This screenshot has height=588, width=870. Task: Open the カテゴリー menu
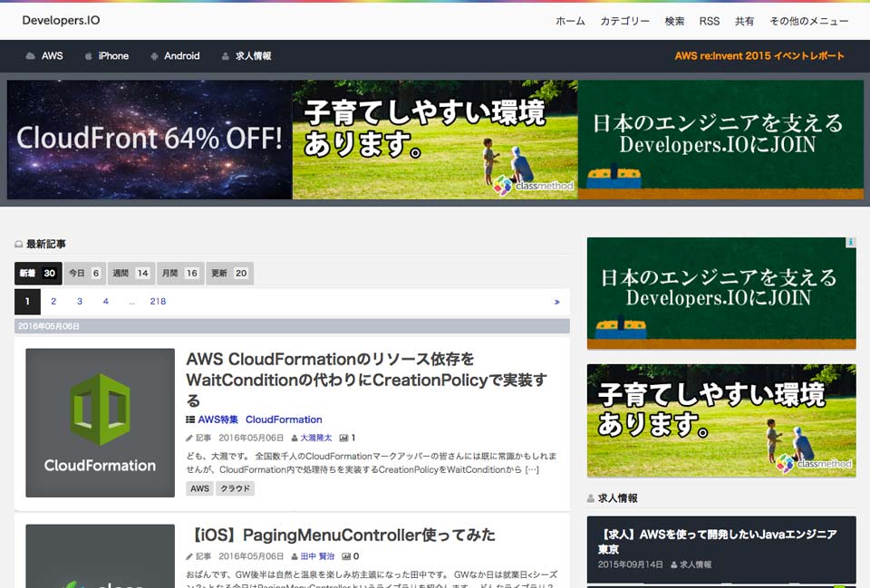coord(624,21)
